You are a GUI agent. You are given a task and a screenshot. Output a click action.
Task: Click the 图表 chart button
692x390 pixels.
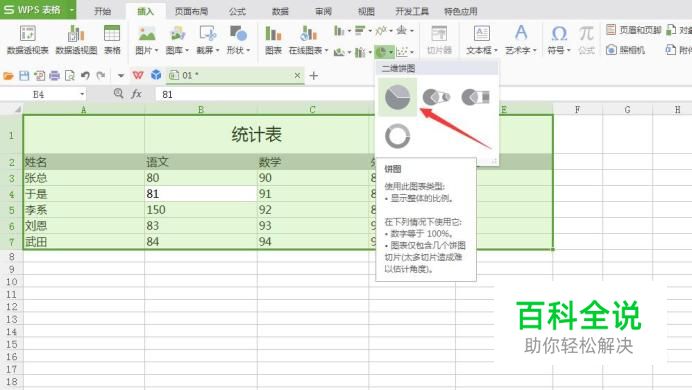[273, 40]
